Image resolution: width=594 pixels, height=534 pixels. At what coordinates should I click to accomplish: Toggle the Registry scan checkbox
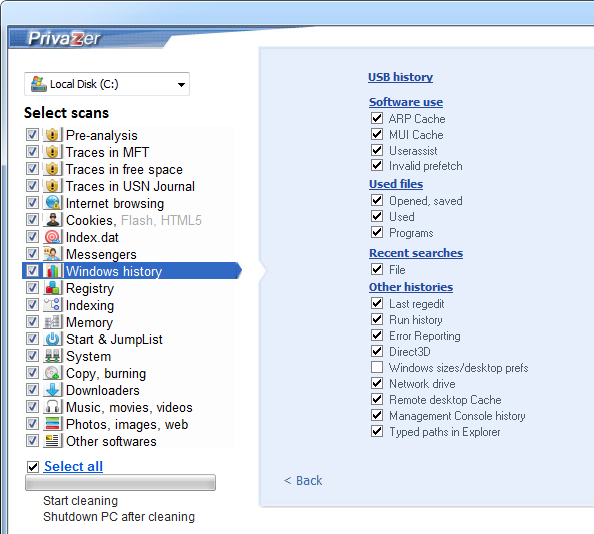coord(32,288)
